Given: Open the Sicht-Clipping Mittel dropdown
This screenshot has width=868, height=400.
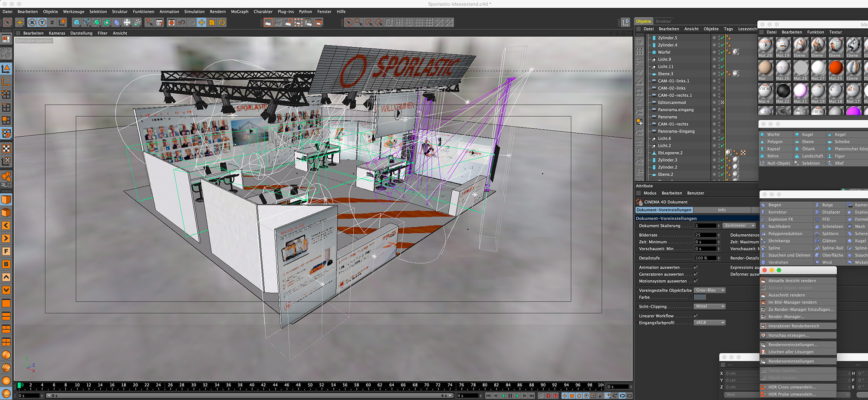Looking at the screenshot, I should [x=710, y=306].
